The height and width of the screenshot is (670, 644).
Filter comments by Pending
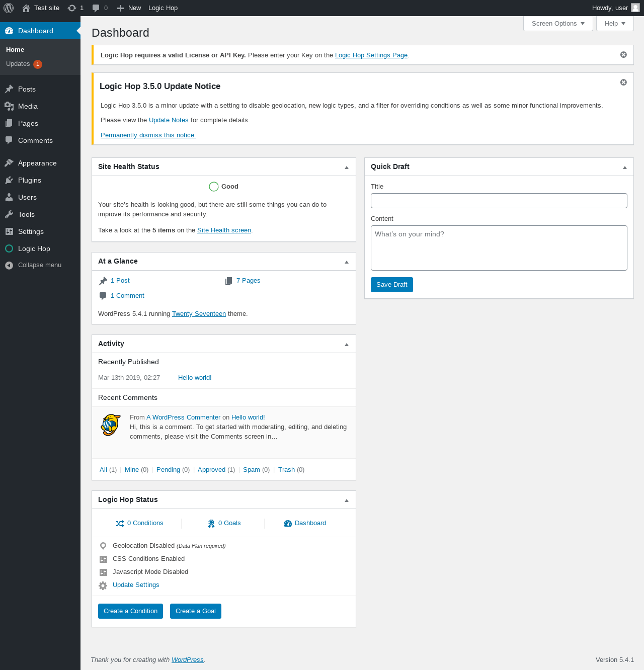point(168,470)
